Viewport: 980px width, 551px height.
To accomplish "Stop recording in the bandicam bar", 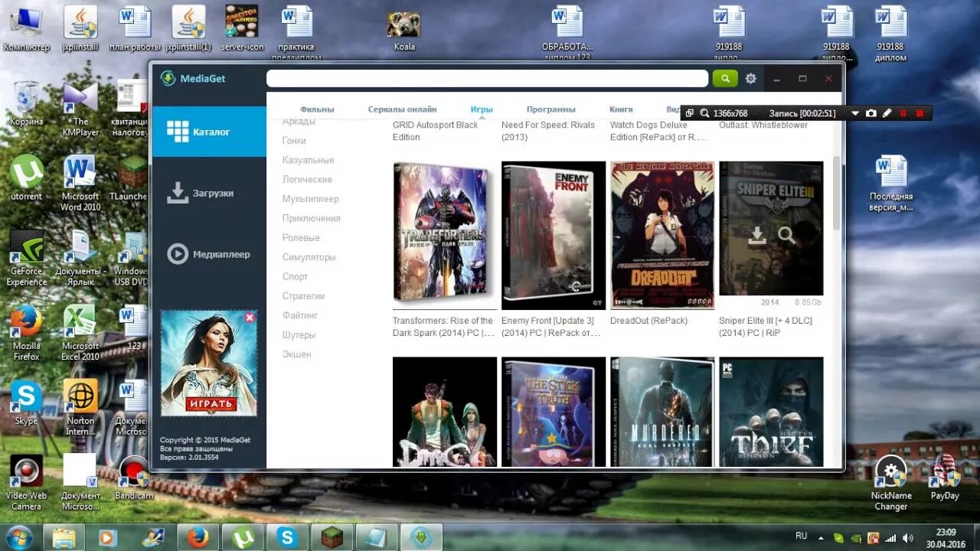I will pos(920,113).
